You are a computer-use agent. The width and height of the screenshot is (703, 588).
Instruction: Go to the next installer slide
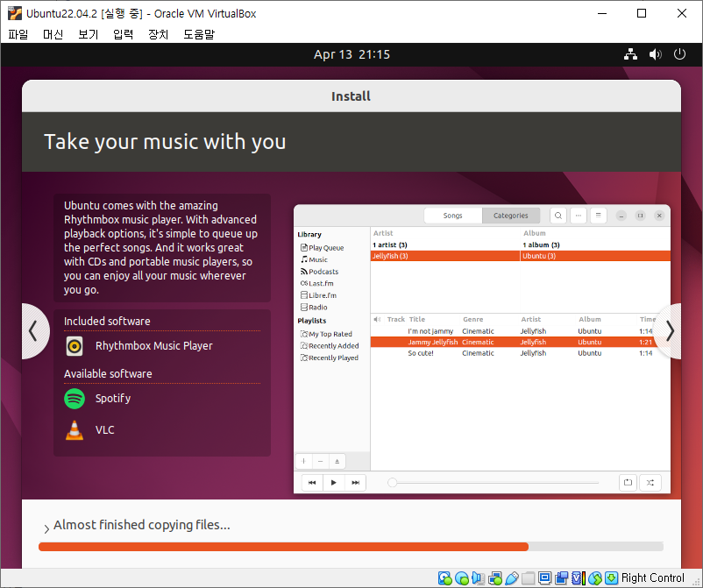[669, 331]
